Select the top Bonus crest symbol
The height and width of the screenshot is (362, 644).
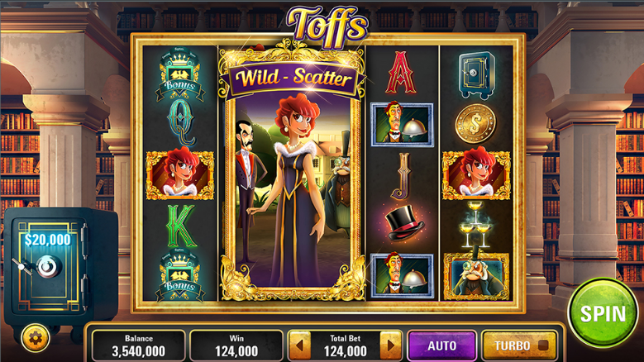tap(180, 74)
